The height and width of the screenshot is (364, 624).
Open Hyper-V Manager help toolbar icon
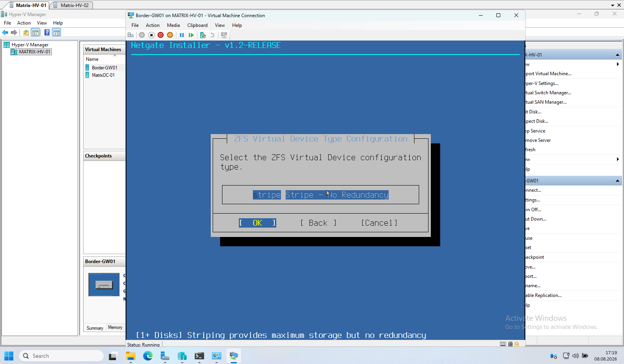point(47,32)
